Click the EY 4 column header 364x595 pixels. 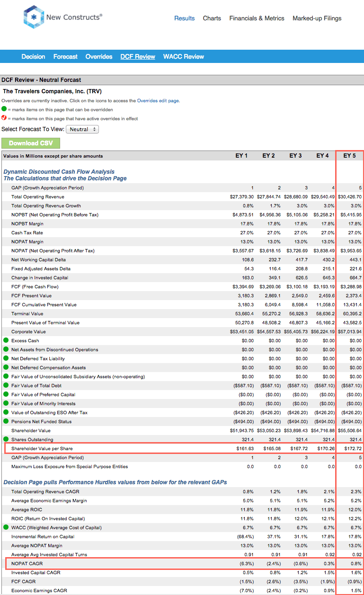(x=322, y=156)
